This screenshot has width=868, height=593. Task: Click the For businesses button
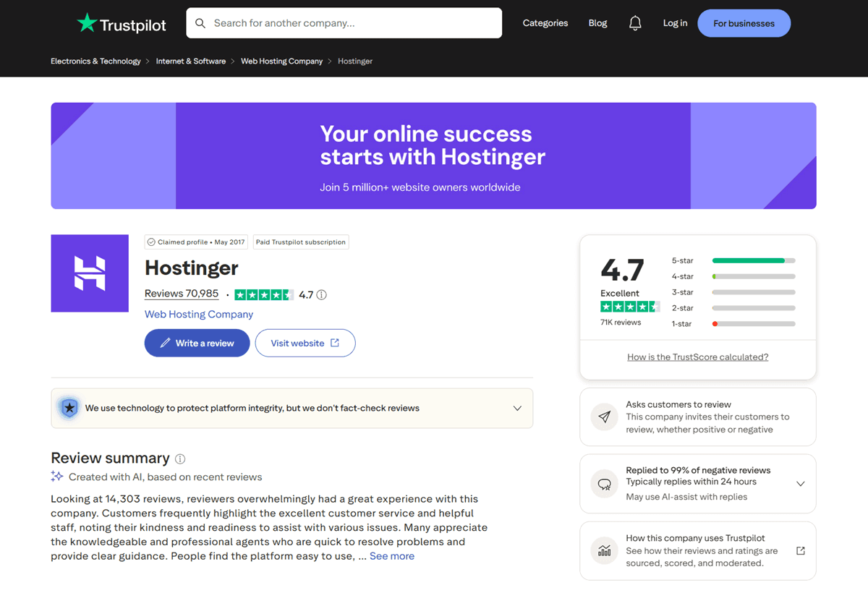744,23
